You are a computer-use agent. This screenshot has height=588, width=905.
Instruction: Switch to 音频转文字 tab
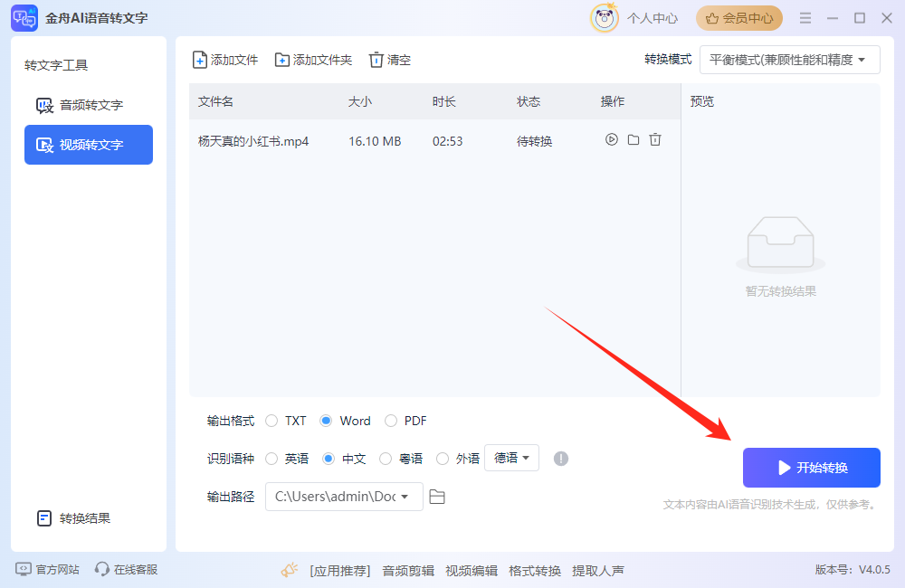(89, 105)
